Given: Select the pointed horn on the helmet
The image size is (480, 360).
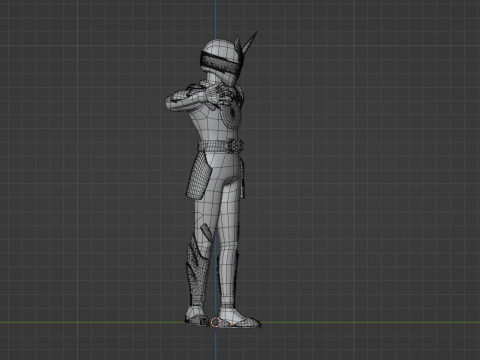Looking at the screenshot, I should pyautogui.click(x=251, y=42).
